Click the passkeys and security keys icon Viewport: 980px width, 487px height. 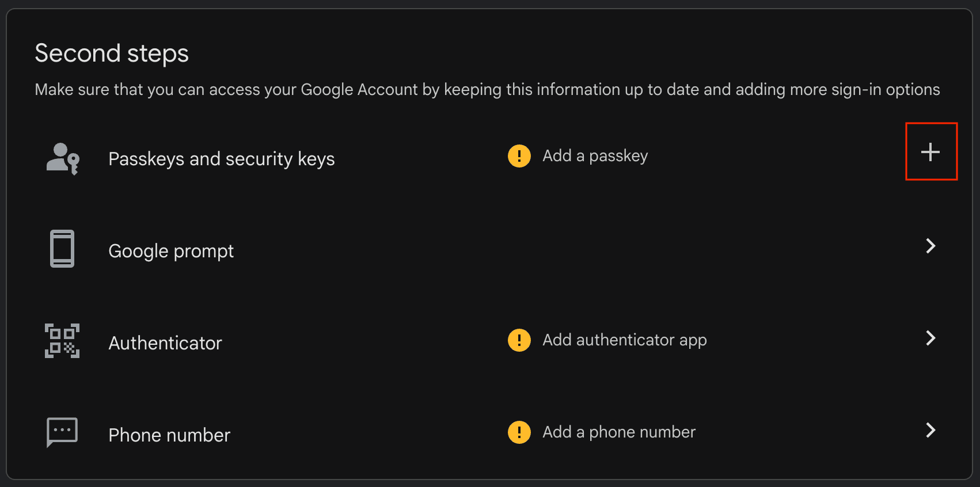coord(61,158)
